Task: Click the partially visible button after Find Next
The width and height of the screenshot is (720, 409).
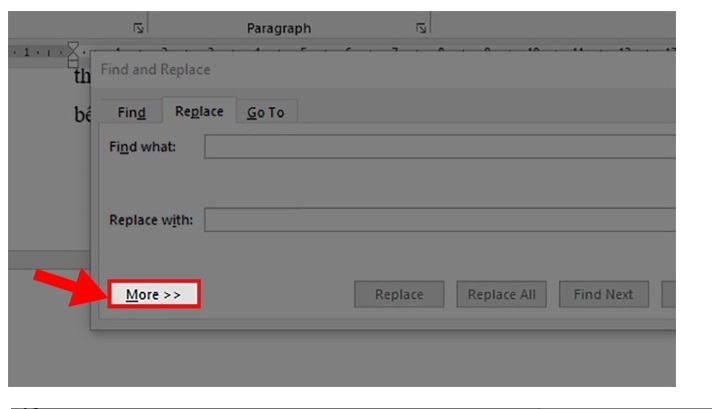Action: click(x=669, y=295)
